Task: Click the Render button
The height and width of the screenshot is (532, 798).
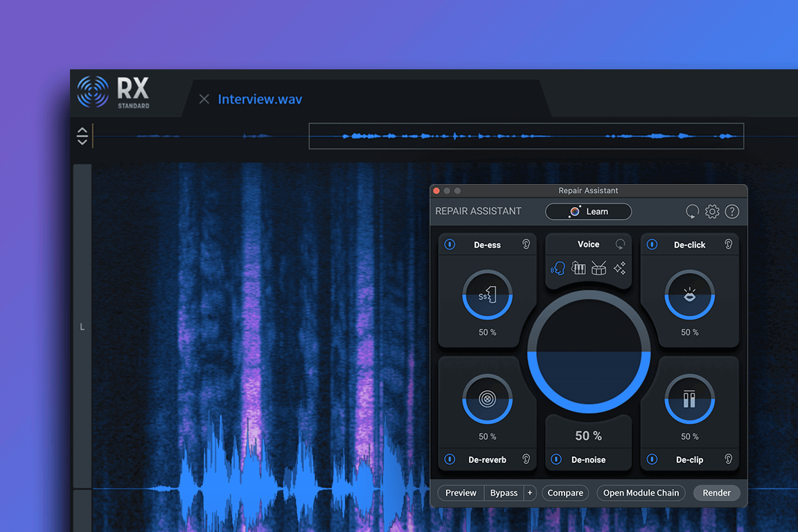Action: [716, 493]
